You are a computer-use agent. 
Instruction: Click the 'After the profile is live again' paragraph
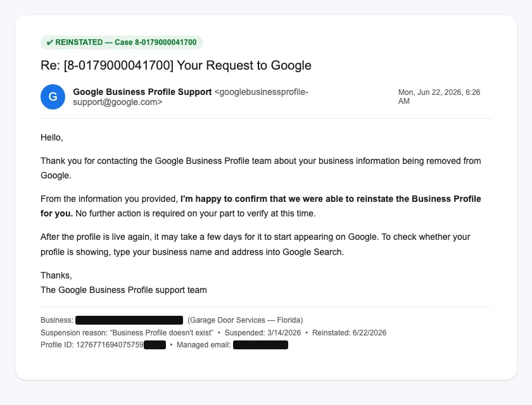255,244
